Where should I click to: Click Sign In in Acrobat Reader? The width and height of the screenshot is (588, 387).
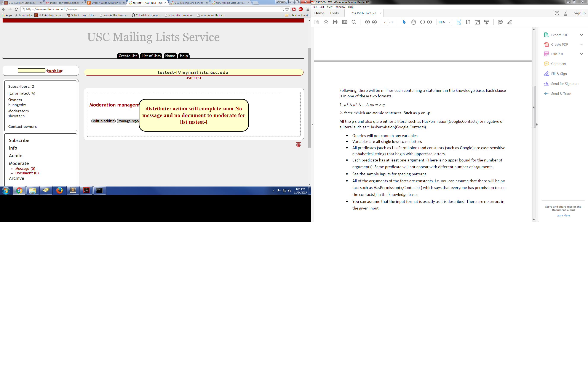(x=579, y=13)
